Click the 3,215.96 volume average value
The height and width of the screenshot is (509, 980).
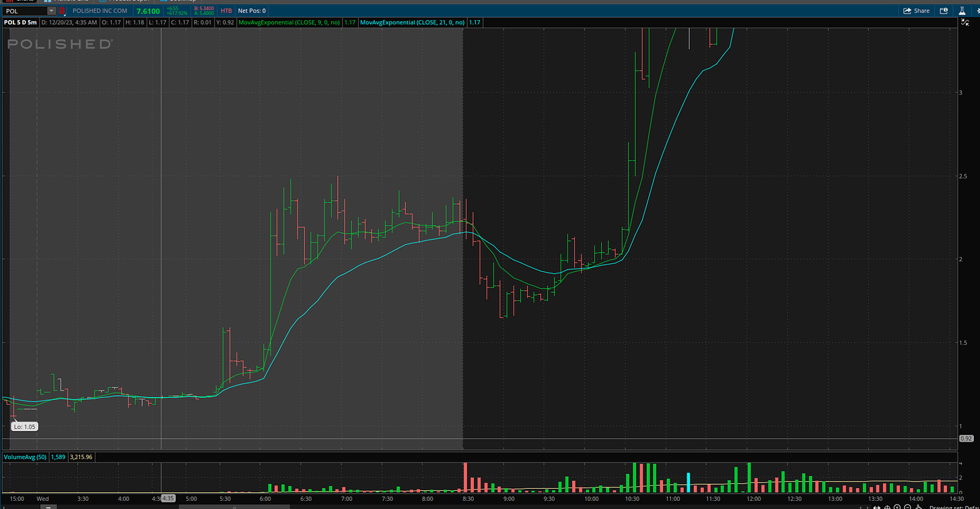[x=81, y=457]
